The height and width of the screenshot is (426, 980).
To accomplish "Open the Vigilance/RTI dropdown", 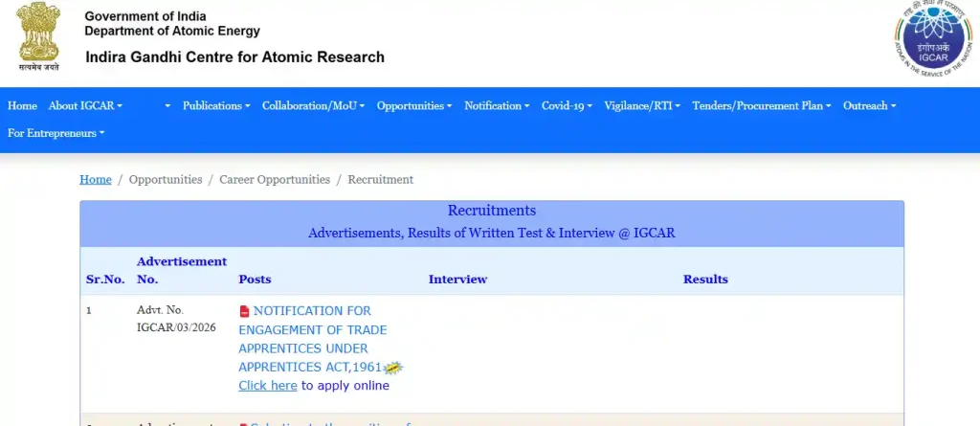I will 642,105.
